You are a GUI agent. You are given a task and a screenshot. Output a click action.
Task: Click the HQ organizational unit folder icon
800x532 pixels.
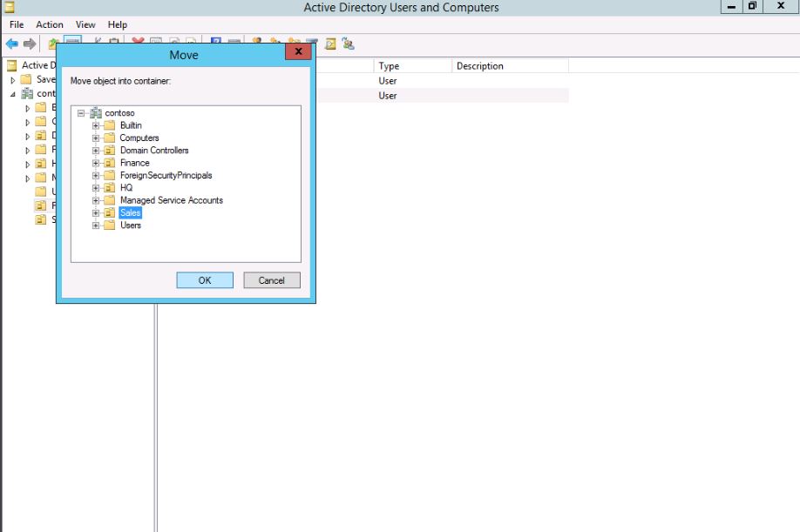[x=109, y=188]
